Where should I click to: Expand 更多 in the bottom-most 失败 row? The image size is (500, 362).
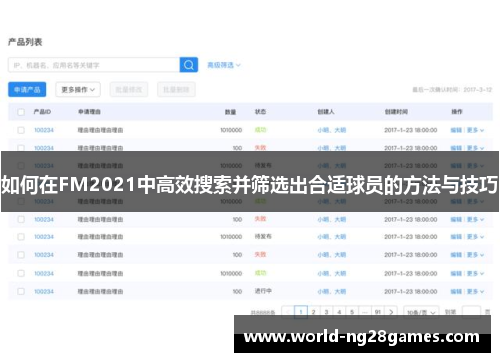(475, 255)
